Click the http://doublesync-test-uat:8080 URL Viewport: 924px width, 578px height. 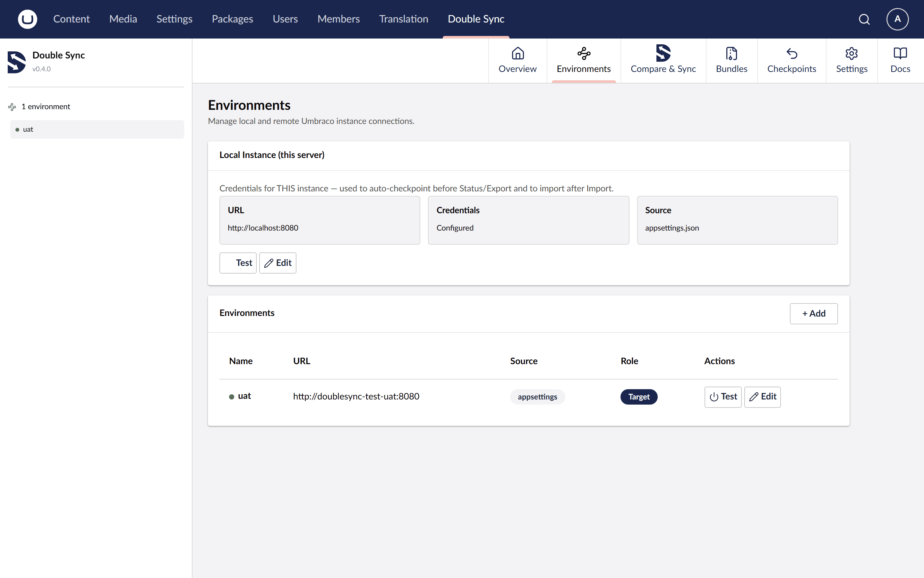pos(356,397)
